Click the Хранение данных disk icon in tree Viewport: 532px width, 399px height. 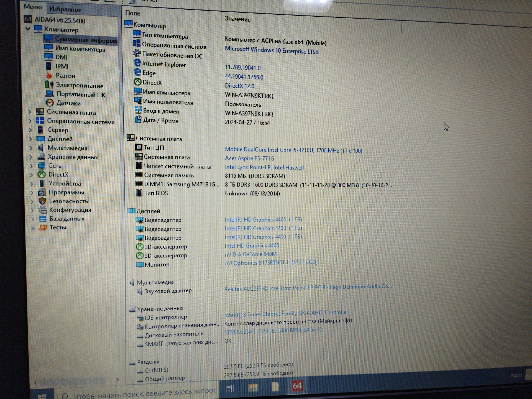pyautogui.click(x=41, y=156)
